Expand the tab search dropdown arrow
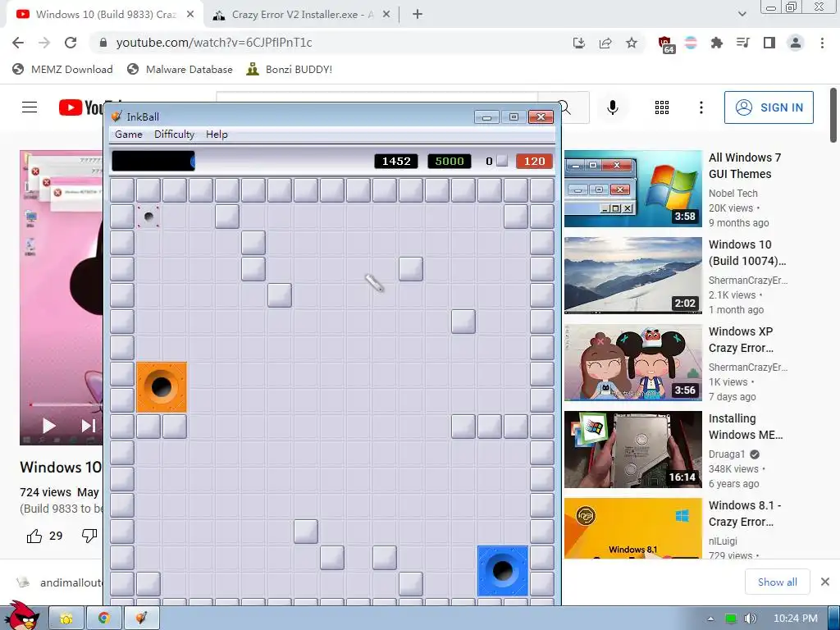This screenshot has width=840, height=630. (742, 14)
